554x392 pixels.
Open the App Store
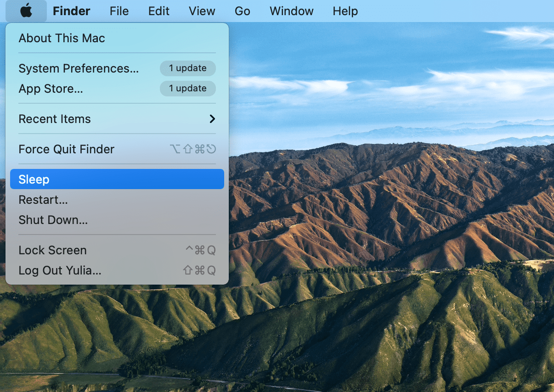51,89
